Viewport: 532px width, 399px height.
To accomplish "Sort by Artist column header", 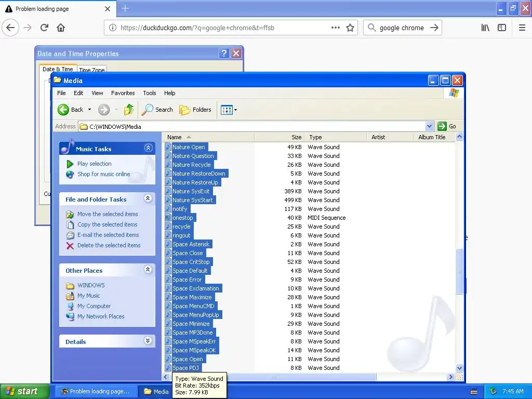I will point(390,137).
